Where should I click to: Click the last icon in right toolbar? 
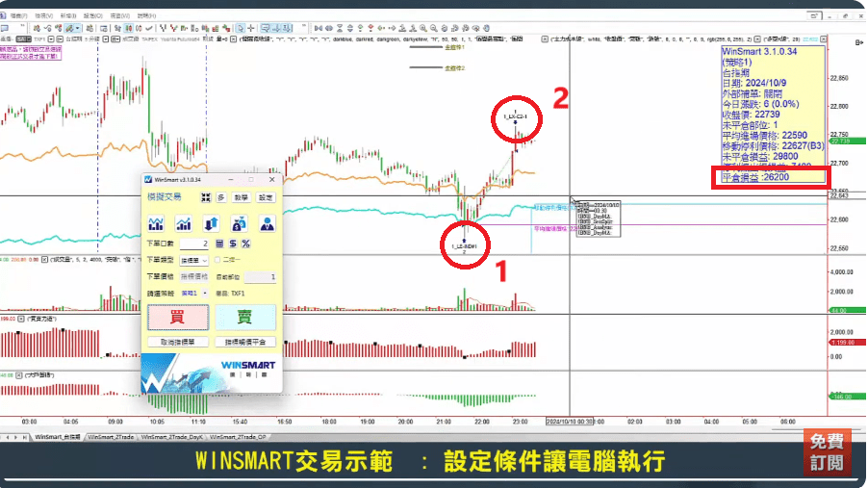tap(486, 28)
